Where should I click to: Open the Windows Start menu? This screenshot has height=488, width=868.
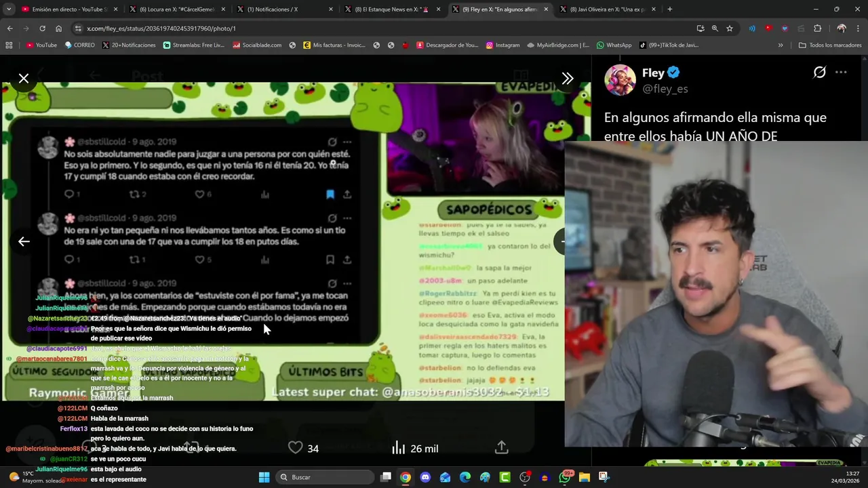(x=264, y=477)
